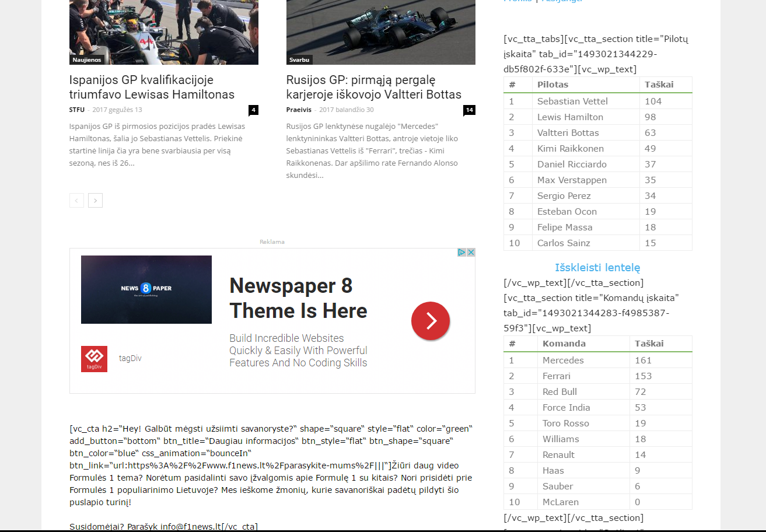Read 'Rusijos GP: pirmąją pergalę karjeroje iškovojo Valtteri Bottas'

[374, 87]
